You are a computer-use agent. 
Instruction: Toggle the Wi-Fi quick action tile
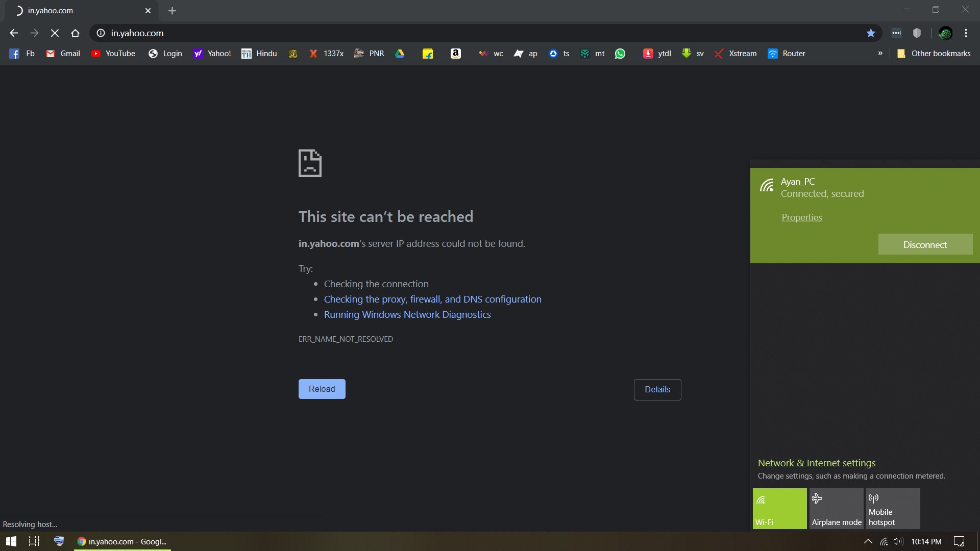click(779, 508)
